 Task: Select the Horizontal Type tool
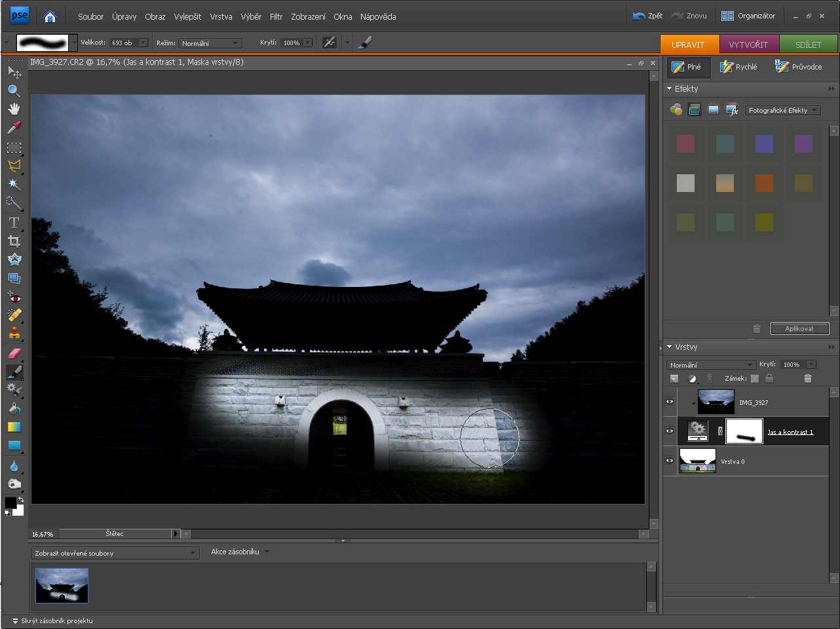[14, 223]
